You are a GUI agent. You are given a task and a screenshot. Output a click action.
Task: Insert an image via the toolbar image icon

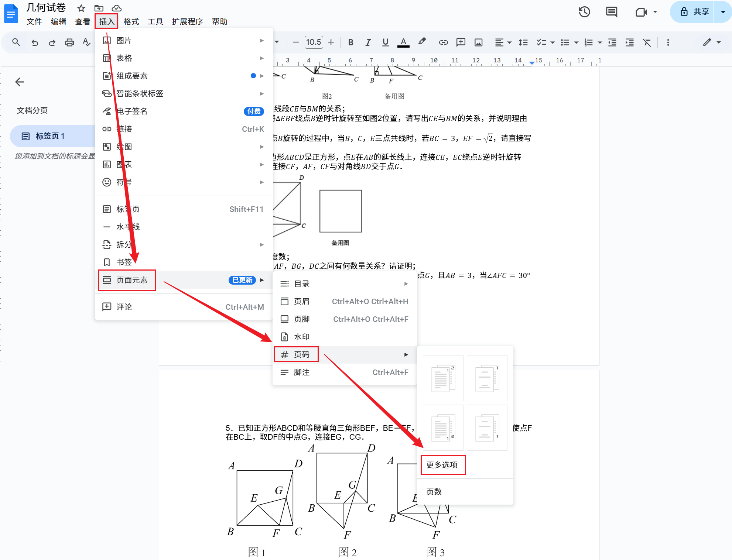click(478, 42)
